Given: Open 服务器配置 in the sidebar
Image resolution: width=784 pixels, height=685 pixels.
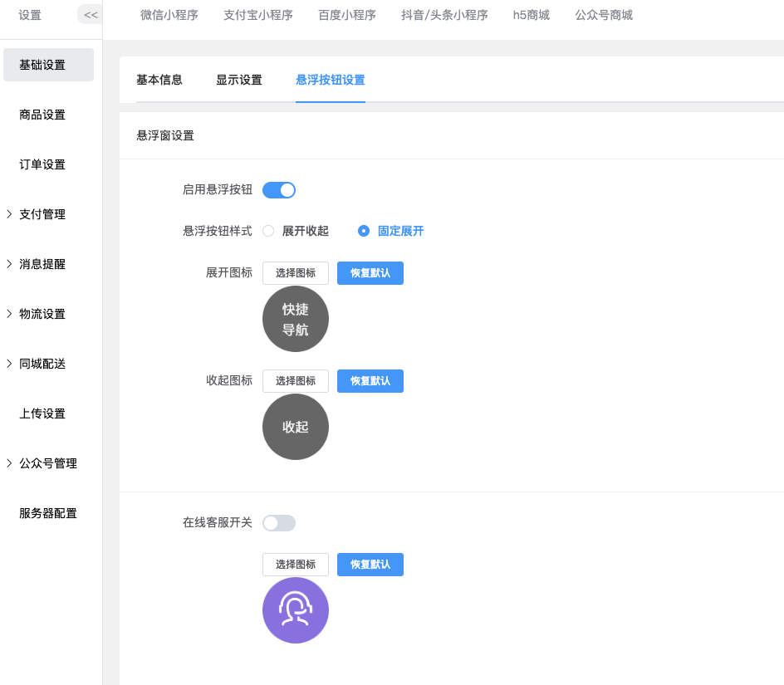Looking at the screenshot, I should coord(48,513).
